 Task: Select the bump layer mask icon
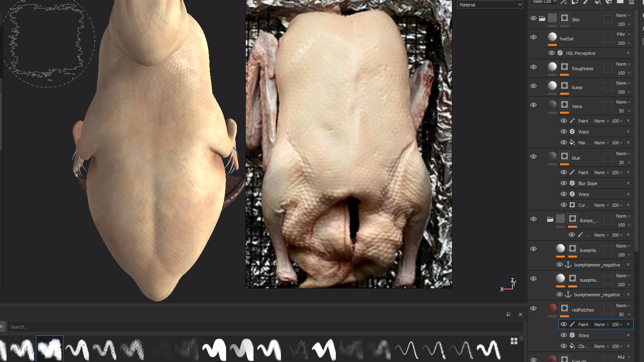(565, 85)
